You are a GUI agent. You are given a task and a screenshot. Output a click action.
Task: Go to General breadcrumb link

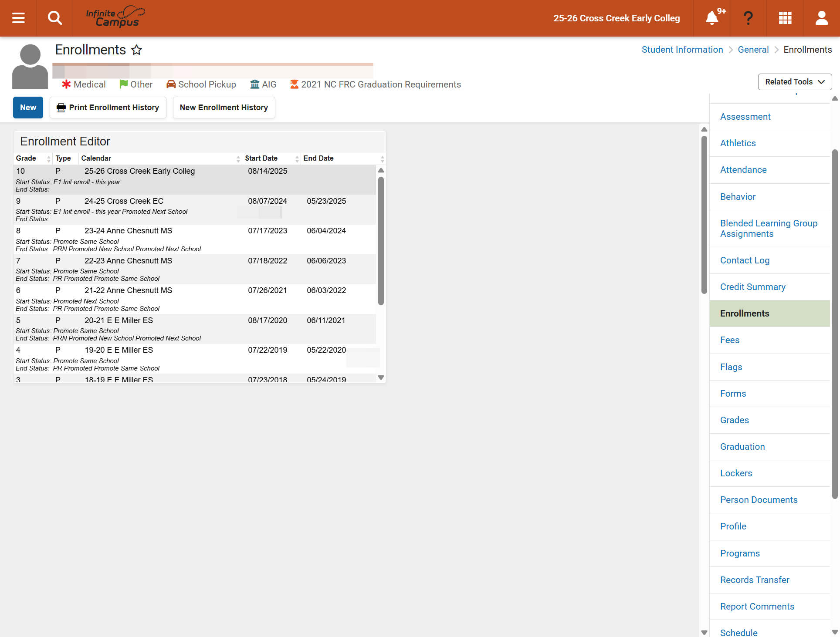pyautogui.click(x=753, y=50)
